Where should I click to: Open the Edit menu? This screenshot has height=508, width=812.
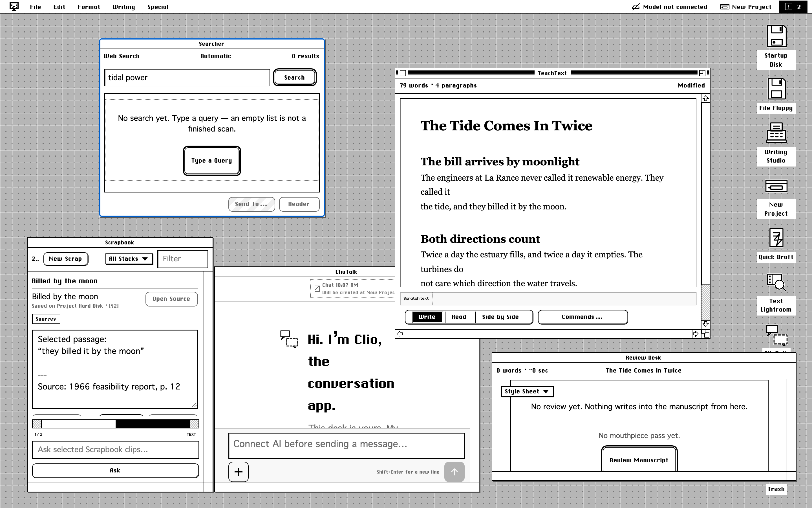[59, 7]
